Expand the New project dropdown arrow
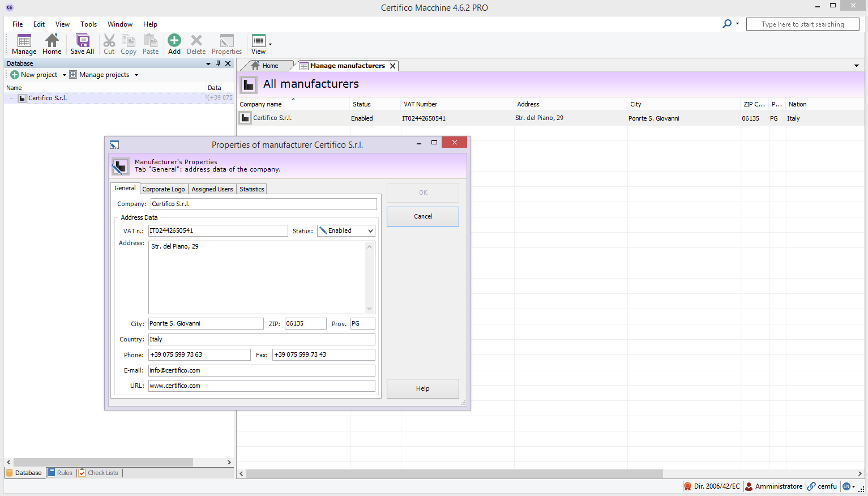Screen dimensions: 868x496 (x=65, y=75)
